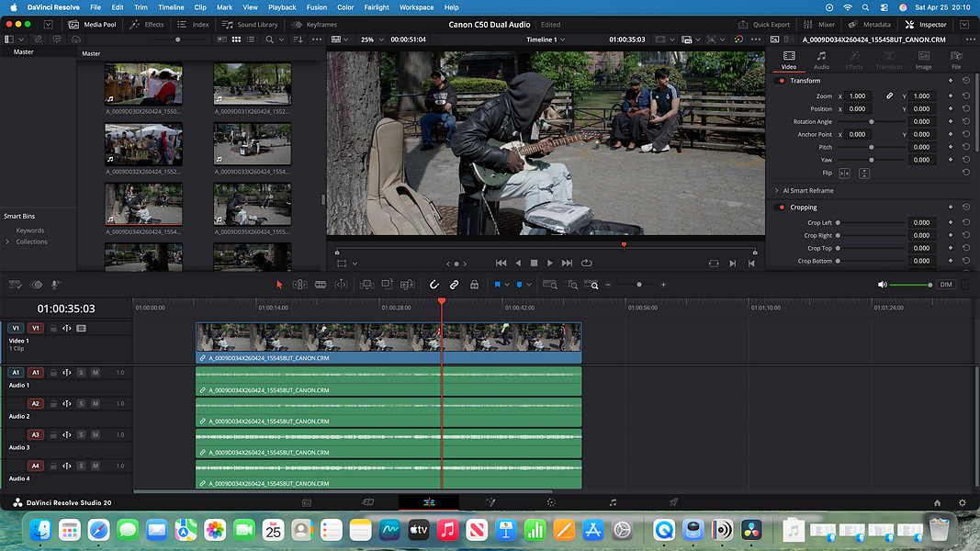
Task: Click the Quick Export button
Action: click(764, 25)
